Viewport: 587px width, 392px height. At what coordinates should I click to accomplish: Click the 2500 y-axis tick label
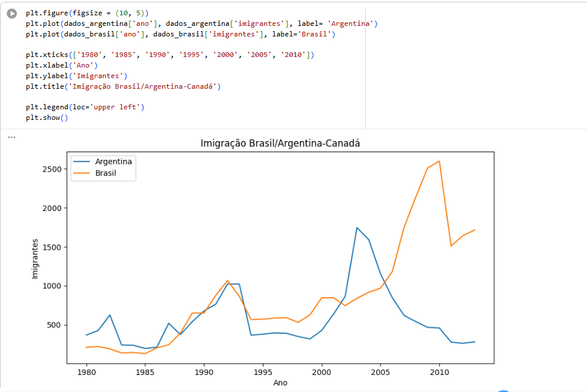pos(52,169)
